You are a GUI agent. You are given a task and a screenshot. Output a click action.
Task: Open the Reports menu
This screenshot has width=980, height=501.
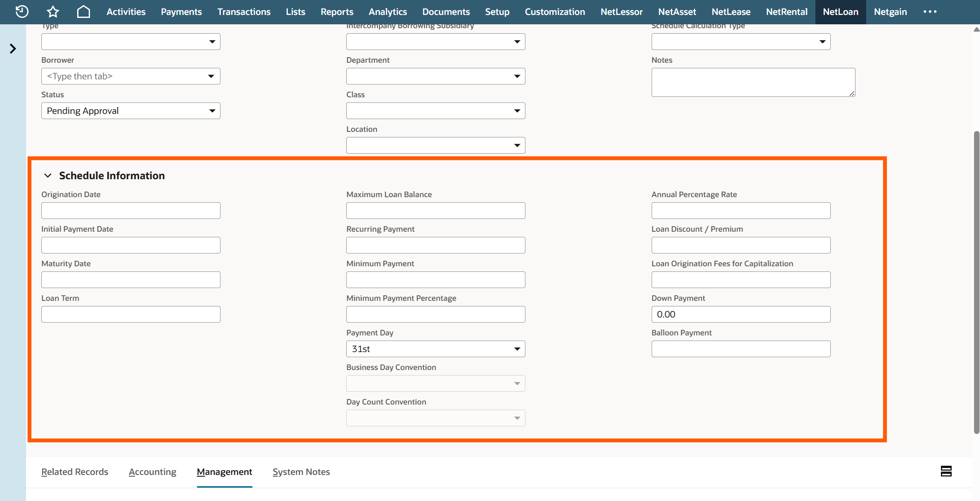(337, 12)
